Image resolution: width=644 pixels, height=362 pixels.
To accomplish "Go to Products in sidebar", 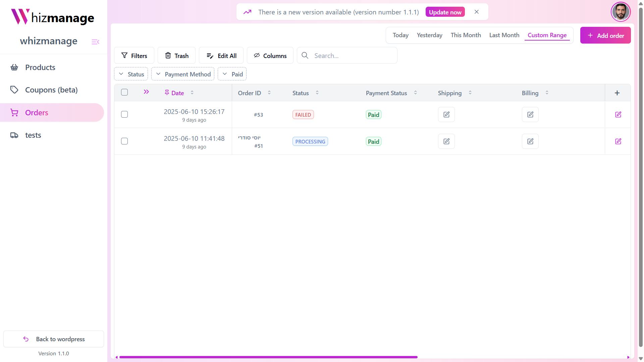I will (x=40, y=67).
